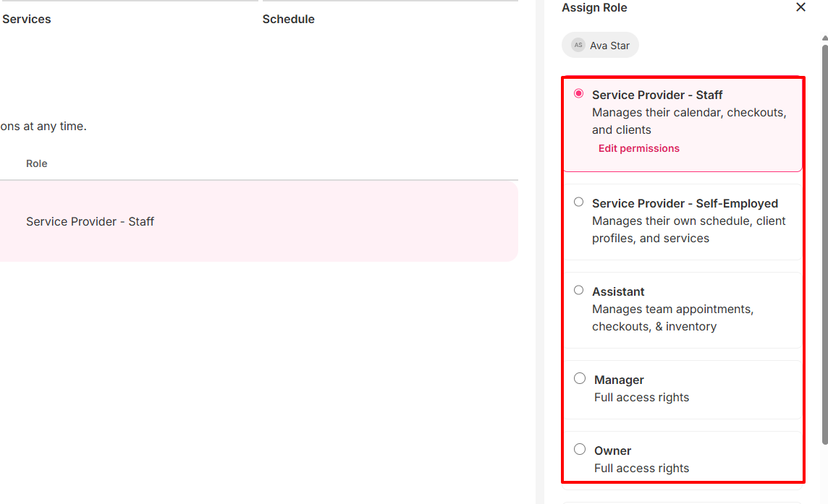Select the Assistant radio button
Image resolution: width=828 pixels, height=504 pixels.
[x=578, y=290]
